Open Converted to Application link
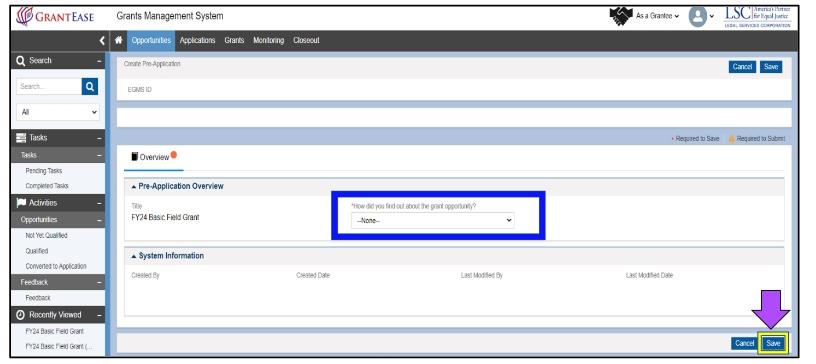The image size is (816, 364). (56, 266)
